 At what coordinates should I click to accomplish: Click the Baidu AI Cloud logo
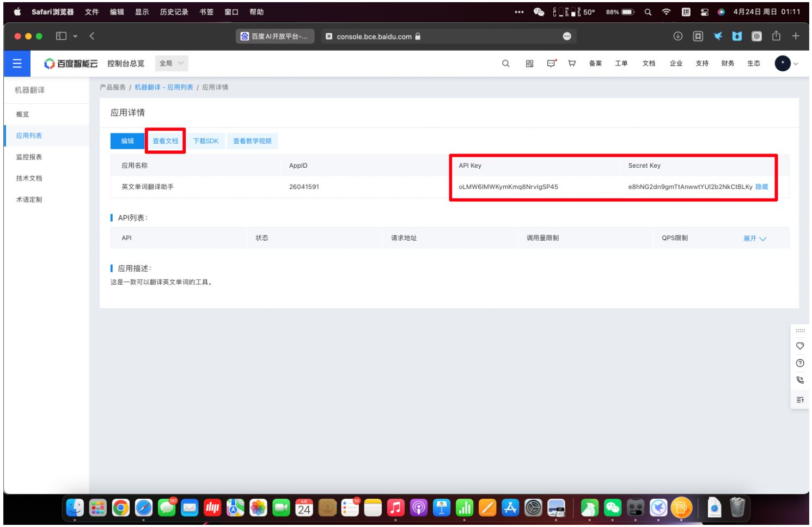[71, 64]
